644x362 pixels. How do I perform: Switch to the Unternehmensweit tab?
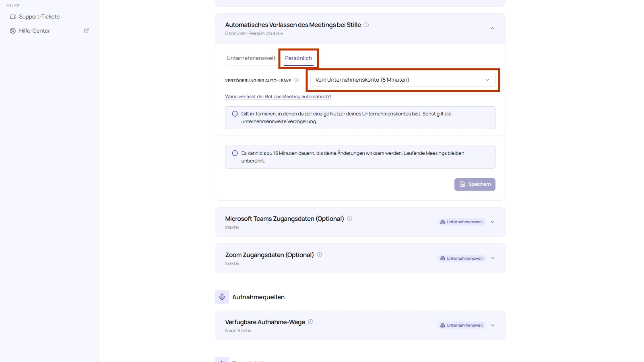(251, 58)
